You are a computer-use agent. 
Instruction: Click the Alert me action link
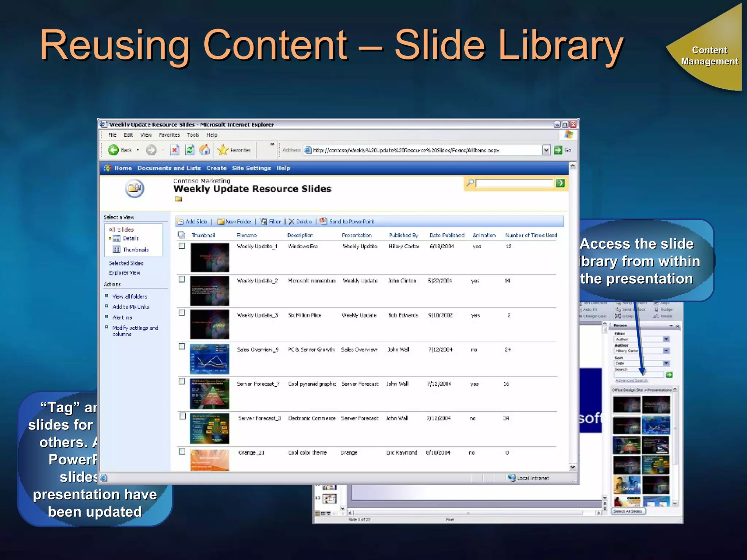122,318
